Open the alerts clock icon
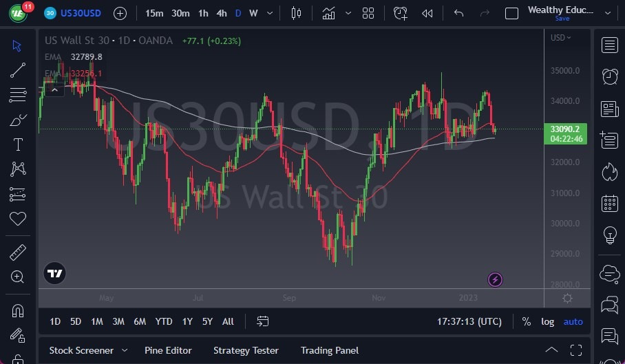This screenshot has height=364, width=625. [609, 76]
